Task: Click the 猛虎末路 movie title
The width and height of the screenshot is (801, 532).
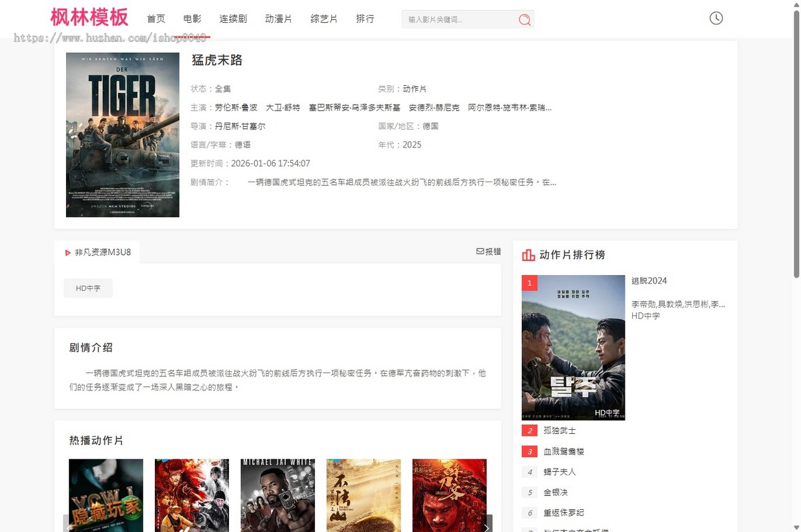Action: pos(217,60)
